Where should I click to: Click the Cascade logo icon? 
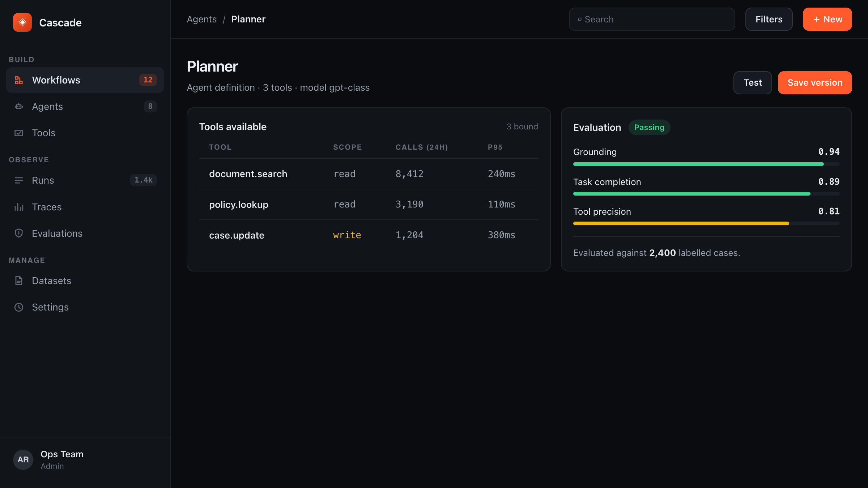click(x=22, y=22)
